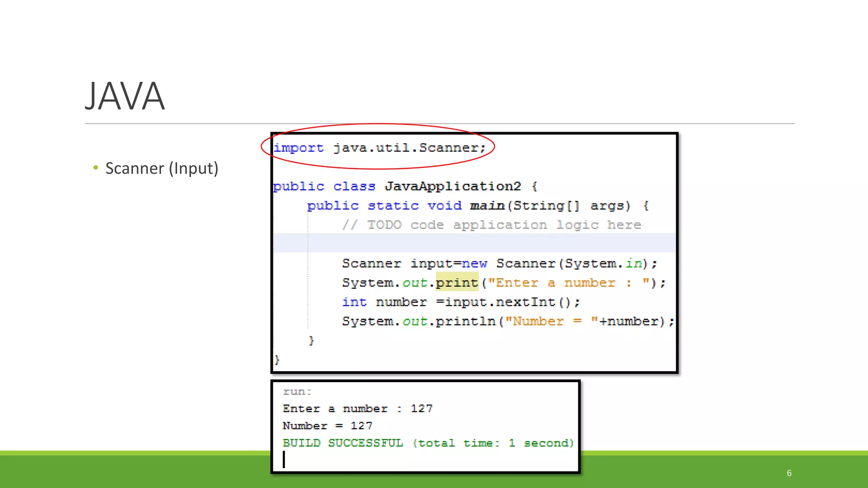Click the 'public static void main' line
The height and width of the screenshot is (488, 868).
click(478, 206)
